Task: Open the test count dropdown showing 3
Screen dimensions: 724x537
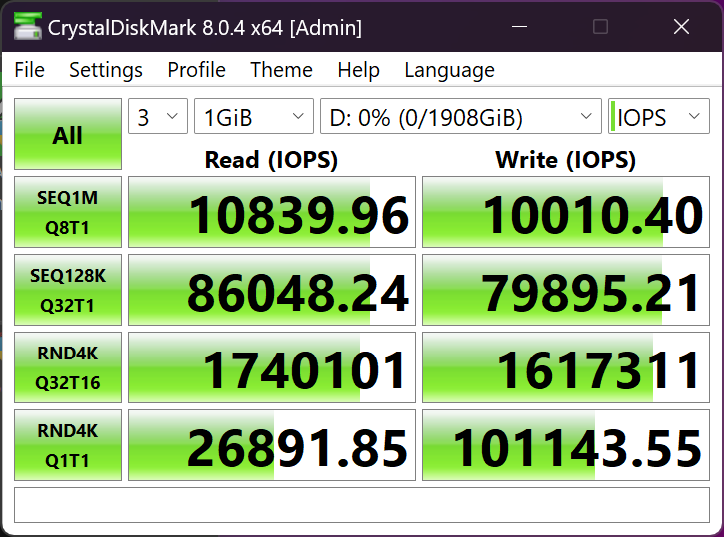Action: (x=158, y=116)
